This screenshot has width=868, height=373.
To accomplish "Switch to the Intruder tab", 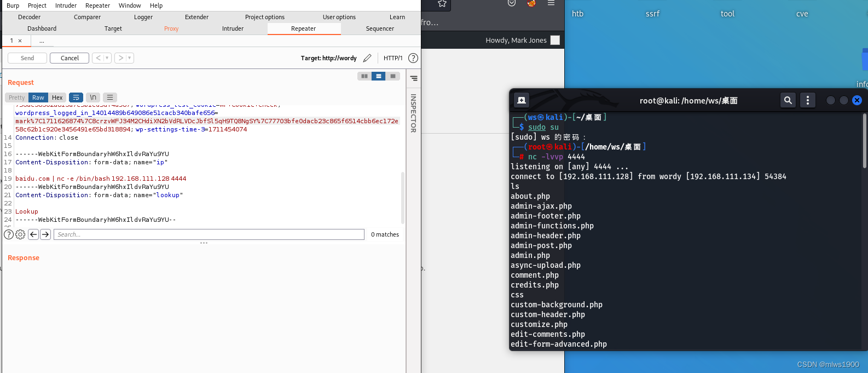I will click(233, 28).
